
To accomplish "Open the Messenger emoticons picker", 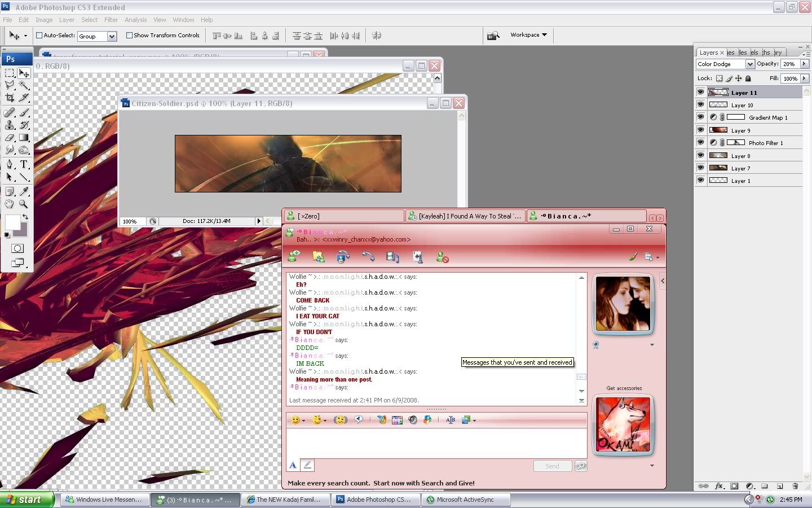I will (296, 420).
